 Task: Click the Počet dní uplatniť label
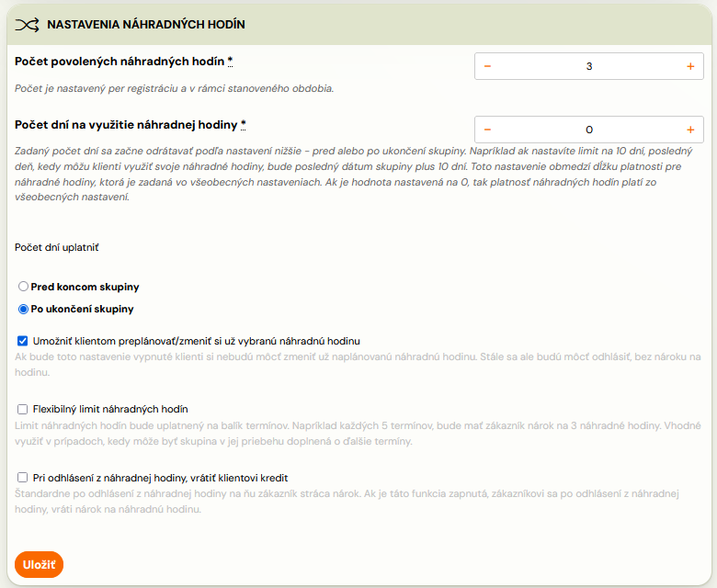(x=57, y=248)
